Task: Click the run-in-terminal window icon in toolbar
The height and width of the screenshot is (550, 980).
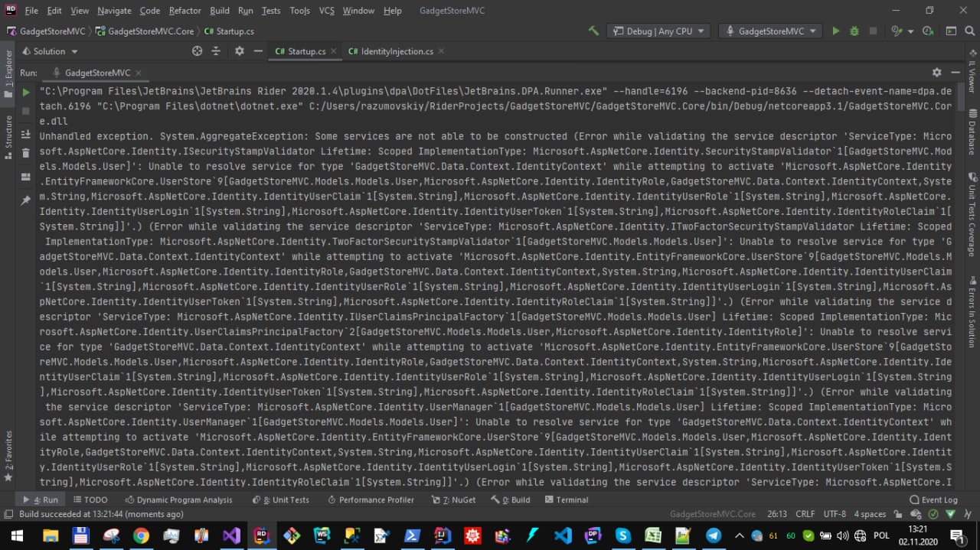Action: pos(950,31)
